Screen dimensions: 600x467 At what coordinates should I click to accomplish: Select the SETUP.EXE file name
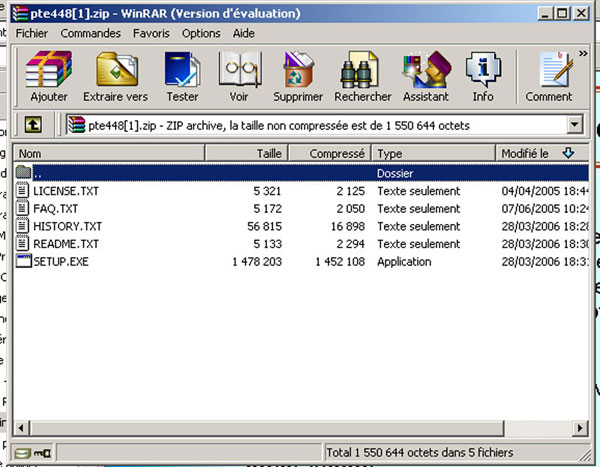(61, 261)
